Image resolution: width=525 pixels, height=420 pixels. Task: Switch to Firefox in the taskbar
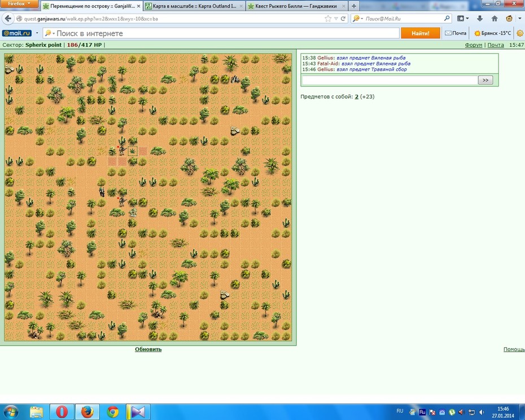pyautogui.click(x=88, y=412)
